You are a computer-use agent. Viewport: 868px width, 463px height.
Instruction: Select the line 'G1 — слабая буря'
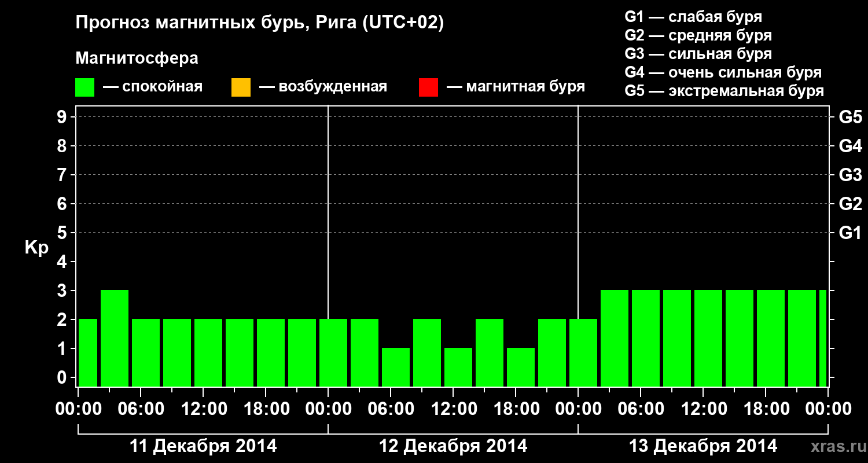(693, 17)
